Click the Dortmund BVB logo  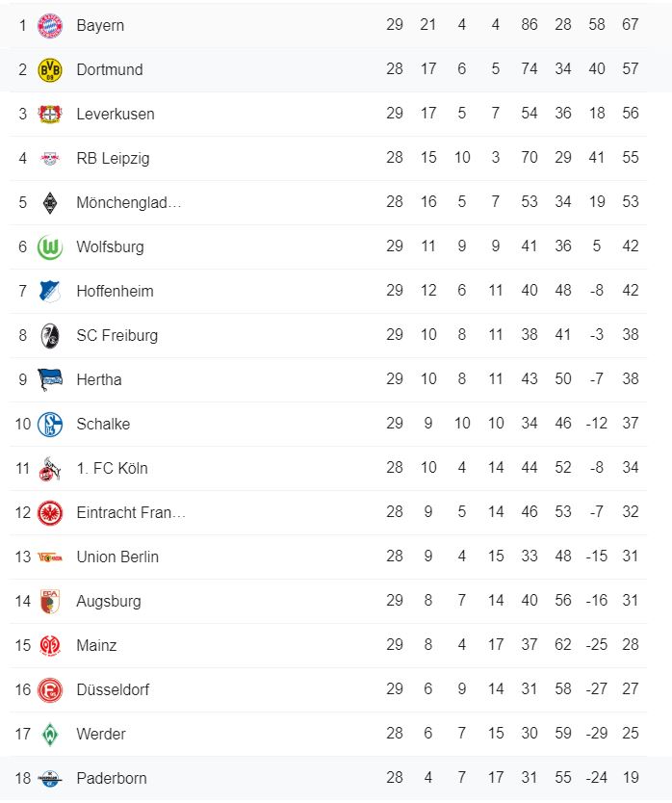[x=49, y=69]
